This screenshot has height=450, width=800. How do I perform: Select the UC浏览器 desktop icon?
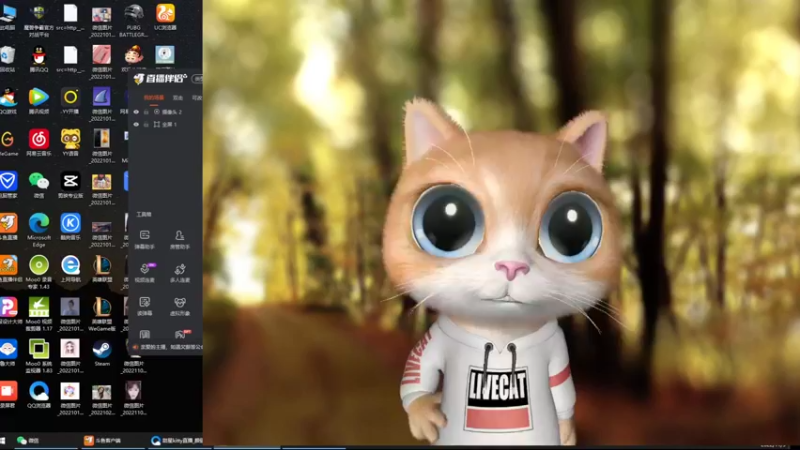(165, 17)
